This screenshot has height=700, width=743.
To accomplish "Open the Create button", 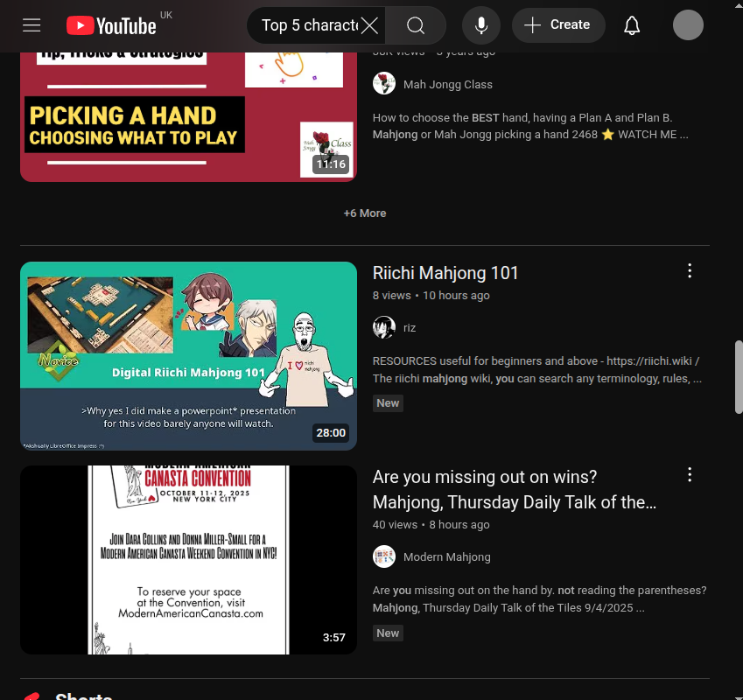I will point(558,25).
